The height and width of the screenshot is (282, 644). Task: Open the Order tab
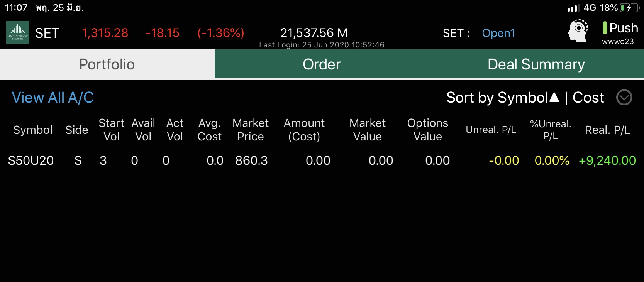tap(322, 64)
